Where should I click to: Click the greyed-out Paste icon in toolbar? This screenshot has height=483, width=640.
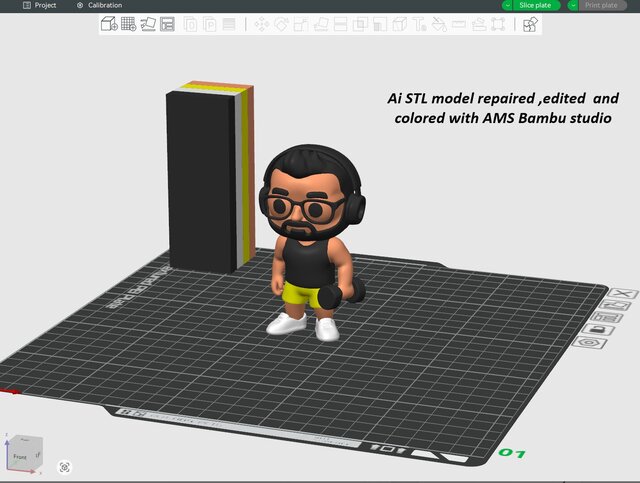(x=210, y=24)
